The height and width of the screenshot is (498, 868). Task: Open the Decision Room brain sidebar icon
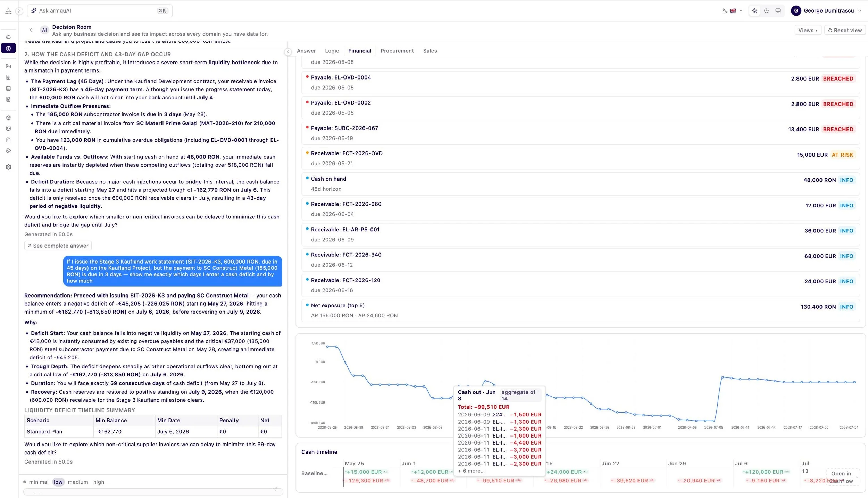[x=8, y=48]
